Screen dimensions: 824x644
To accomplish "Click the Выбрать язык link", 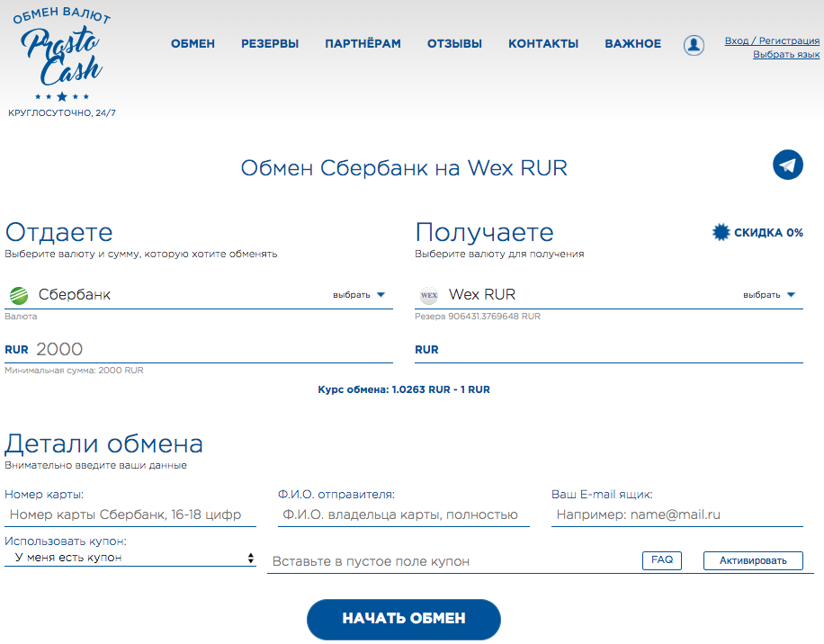I will [x=786, y=54].
